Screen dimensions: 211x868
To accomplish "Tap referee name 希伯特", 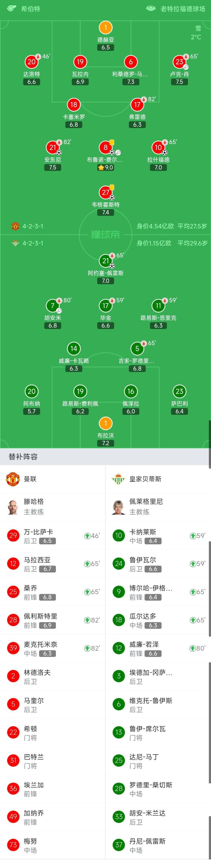I will tap(30, 9).
